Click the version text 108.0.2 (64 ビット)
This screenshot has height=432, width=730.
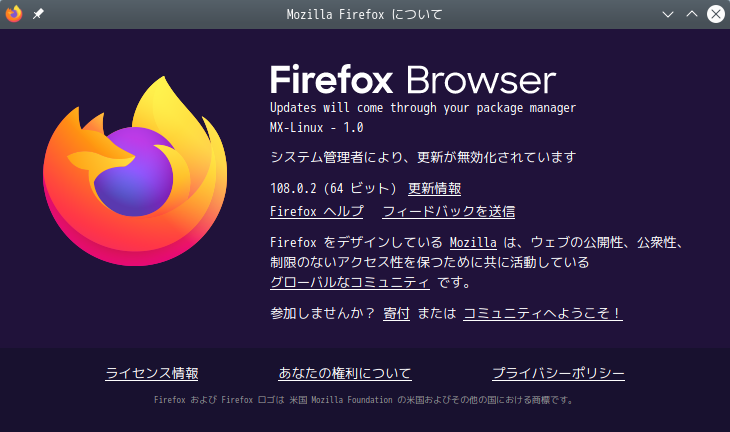[333, 189]
